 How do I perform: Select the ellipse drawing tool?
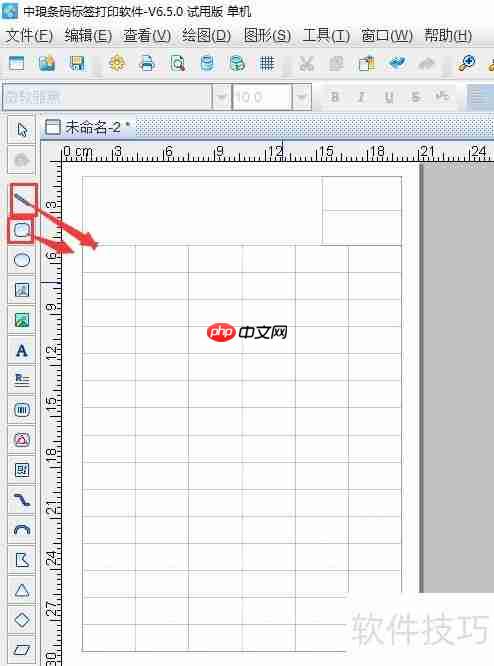pyautogui.click(x=22, y=260)
